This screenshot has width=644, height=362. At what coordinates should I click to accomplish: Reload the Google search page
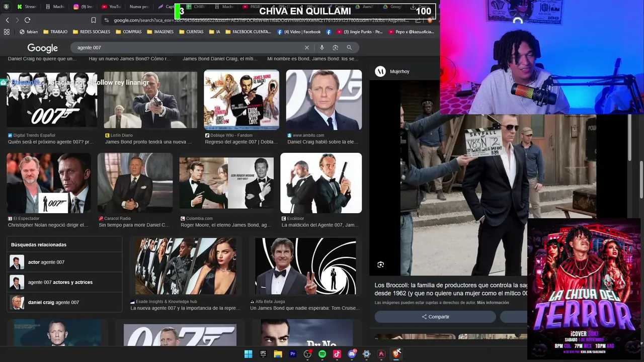pyautogui.click(x=27, y=20)
